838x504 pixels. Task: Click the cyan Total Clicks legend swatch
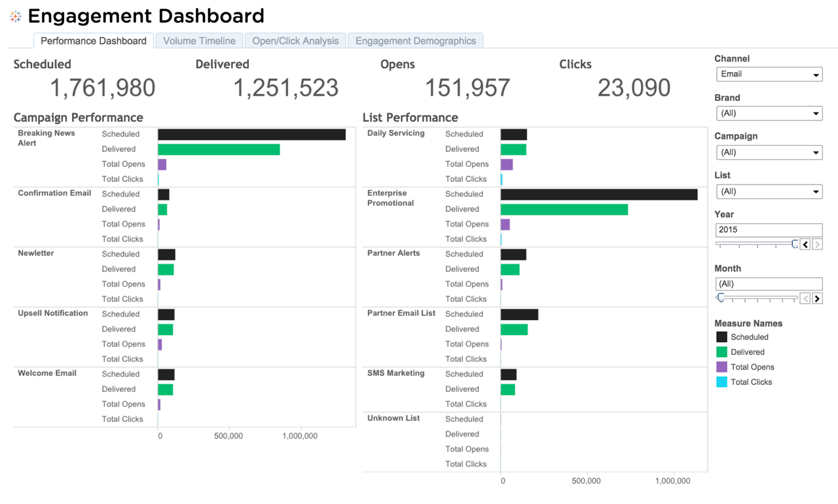tap(723, 382)
